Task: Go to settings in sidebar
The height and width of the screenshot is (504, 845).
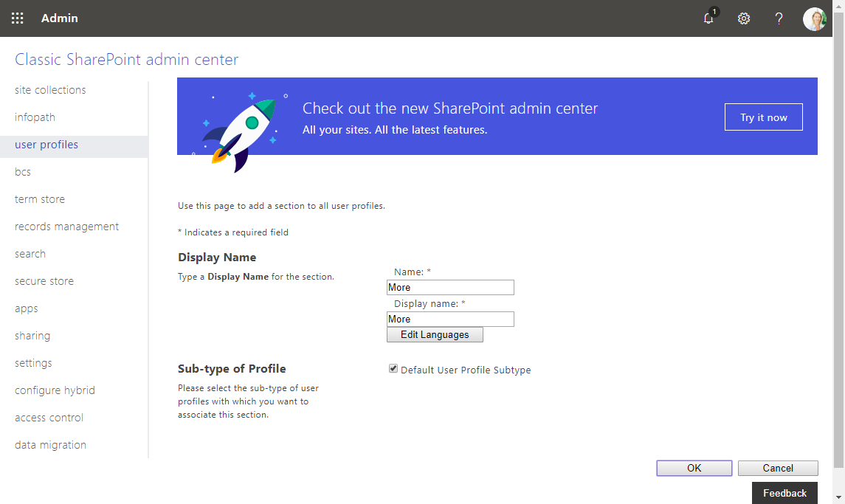Action: click(x=33, y=363)
